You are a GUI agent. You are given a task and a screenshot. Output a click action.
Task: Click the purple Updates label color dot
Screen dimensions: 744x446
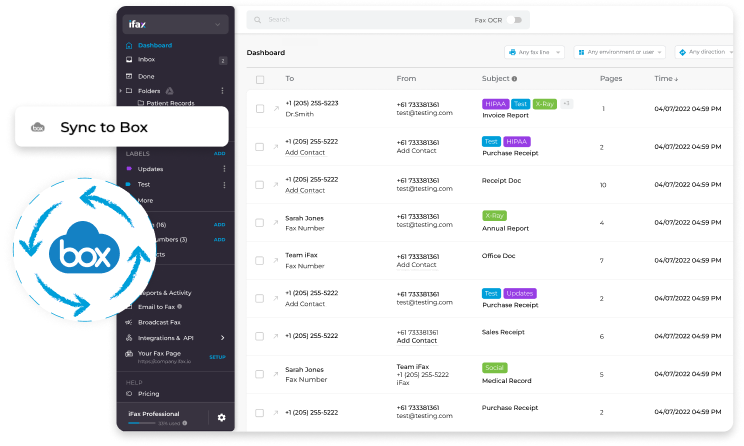129,168
